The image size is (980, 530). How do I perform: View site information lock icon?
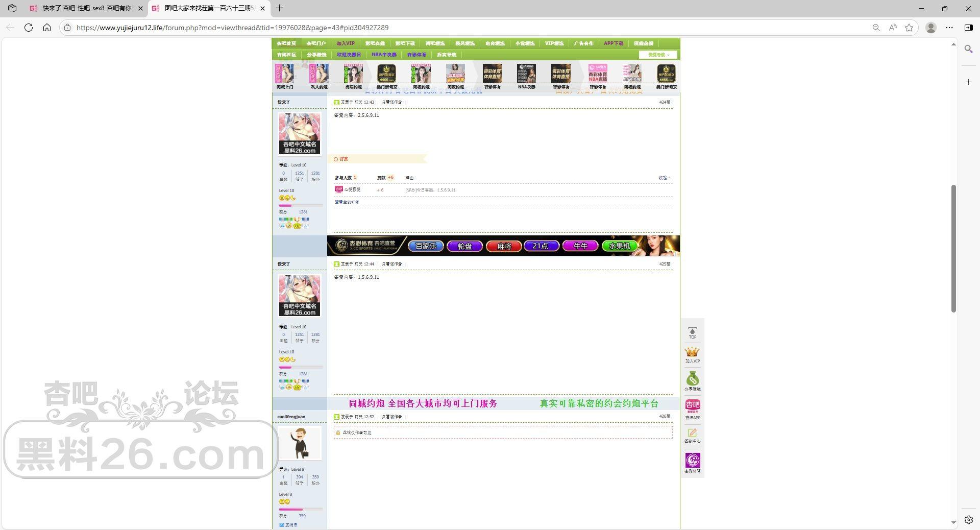67,28
